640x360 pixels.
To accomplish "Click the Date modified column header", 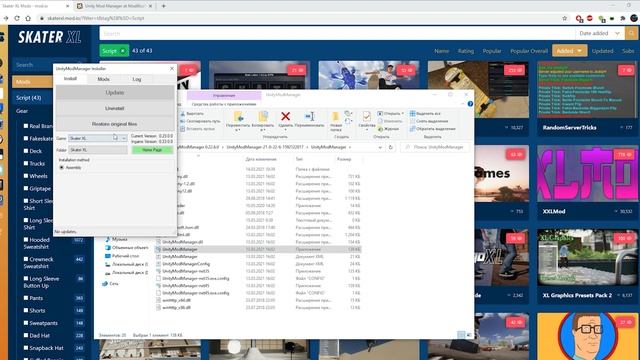I will [x=261, y=159].
